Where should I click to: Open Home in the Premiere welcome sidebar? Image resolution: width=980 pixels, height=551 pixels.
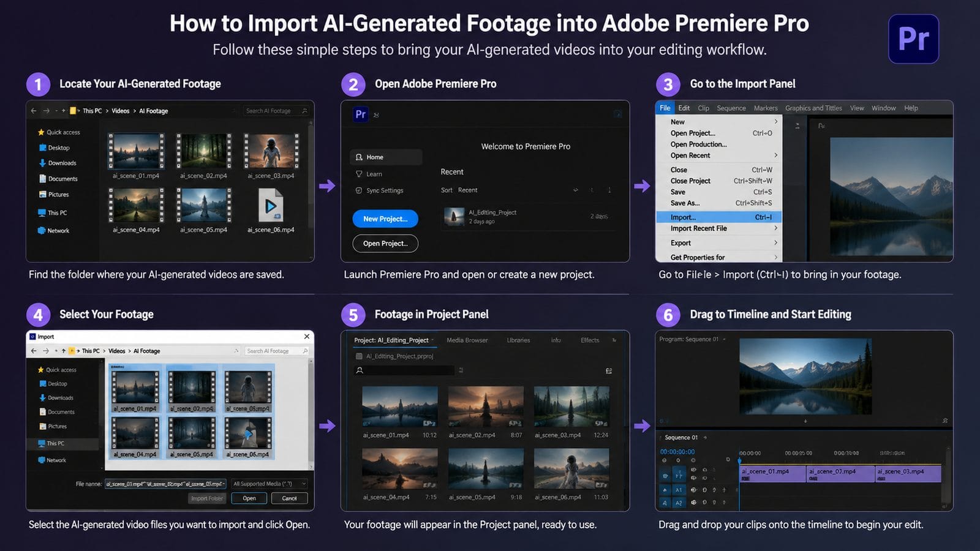(386, 157)
